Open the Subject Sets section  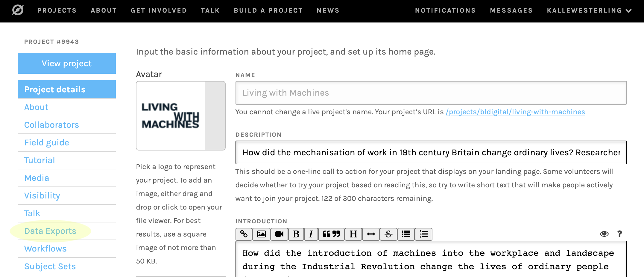coord(67,267)
